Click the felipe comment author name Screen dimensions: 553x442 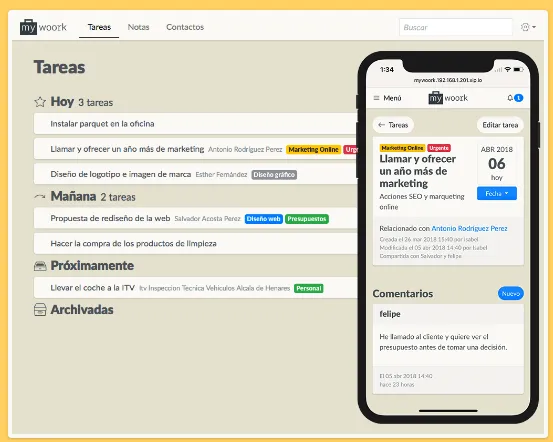pos(390,314)
